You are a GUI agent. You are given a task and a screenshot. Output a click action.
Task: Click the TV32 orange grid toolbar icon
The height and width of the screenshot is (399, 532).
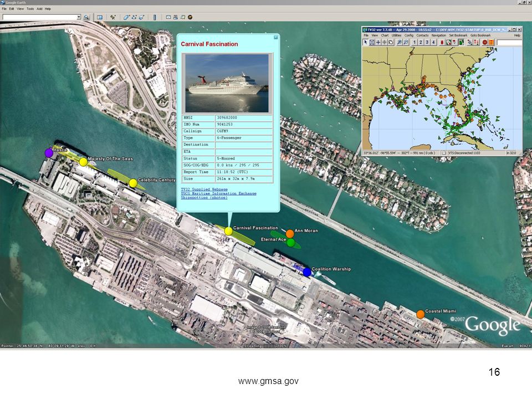pos(492,42)
